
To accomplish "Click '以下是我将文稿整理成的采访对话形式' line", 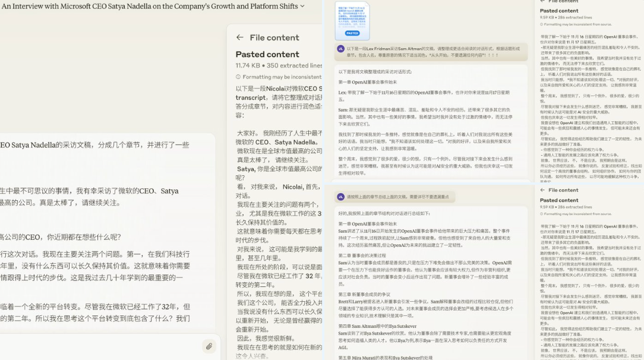I will pyautogui.click(x=375, y=71).
